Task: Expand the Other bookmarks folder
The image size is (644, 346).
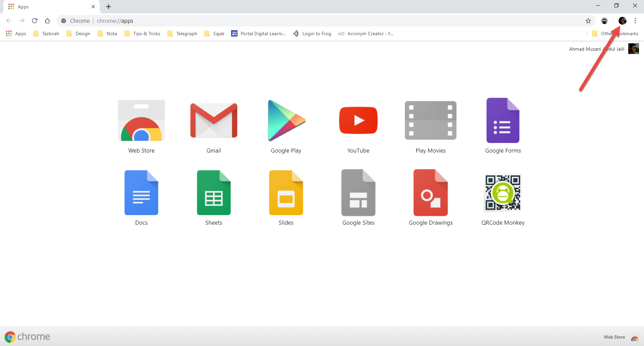Action: 615,34
